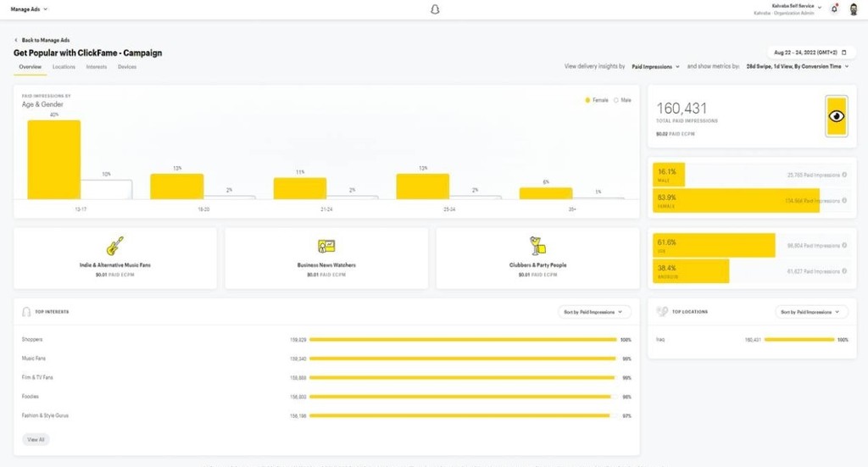Click the map icon beside Top Locations
Screen dimensions: 868x467
point(662,312)
